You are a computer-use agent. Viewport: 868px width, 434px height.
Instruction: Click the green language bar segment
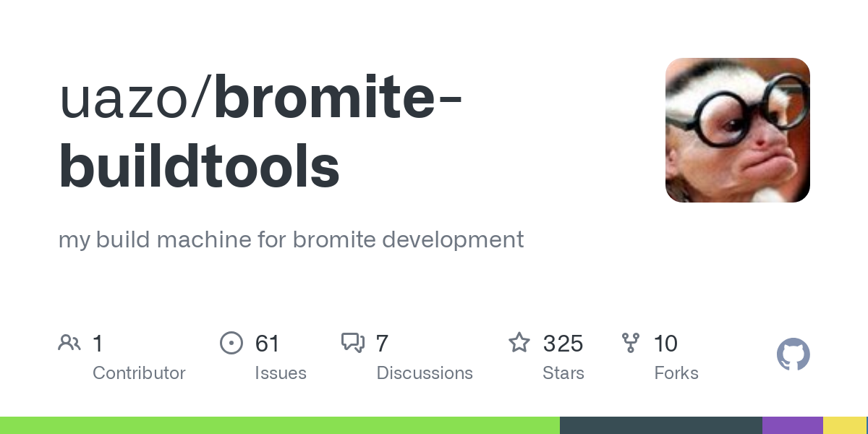279,425
